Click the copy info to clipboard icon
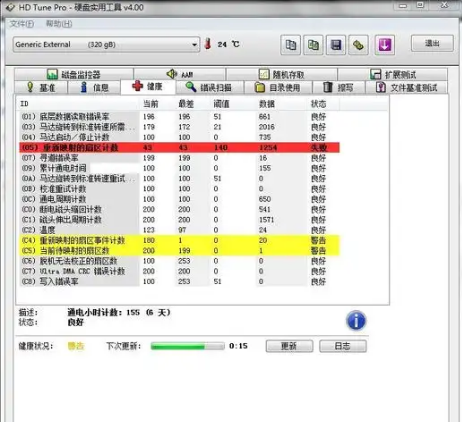Image resolution: width=462 pixels, height=422 pixels. (x=290, y=45)
